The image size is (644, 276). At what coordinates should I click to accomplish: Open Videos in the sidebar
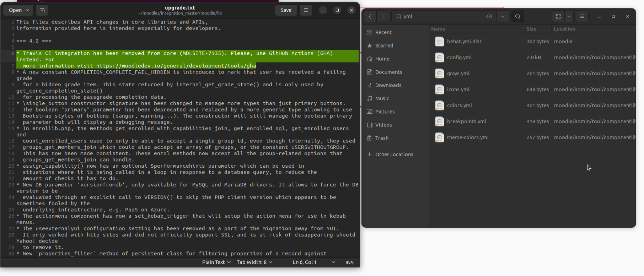395,125
